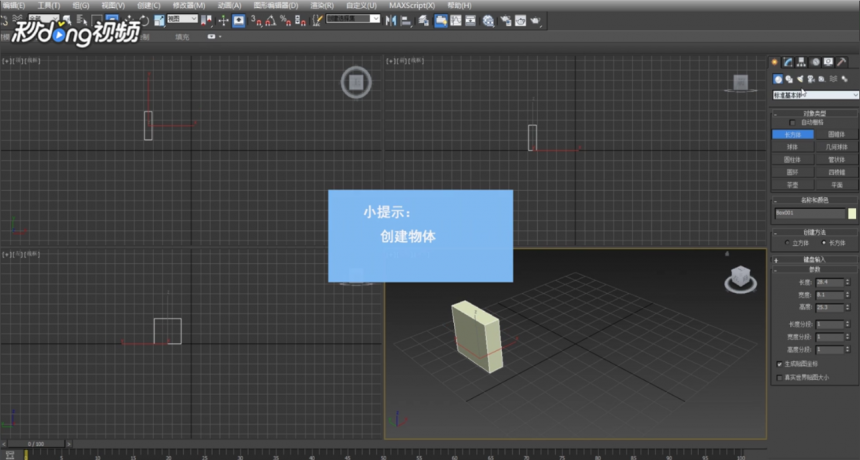Open the 工具(T) menu
Viewport: 860px width, 460px height.
pyautogui.click(x=49, y=5)
